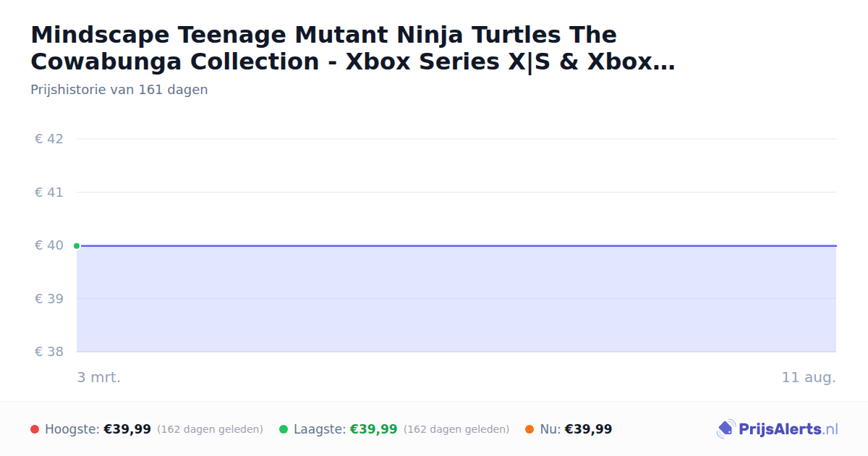Click the shaded area under price line
Viewport: 868px width, 456px height.
pos(456,299)
